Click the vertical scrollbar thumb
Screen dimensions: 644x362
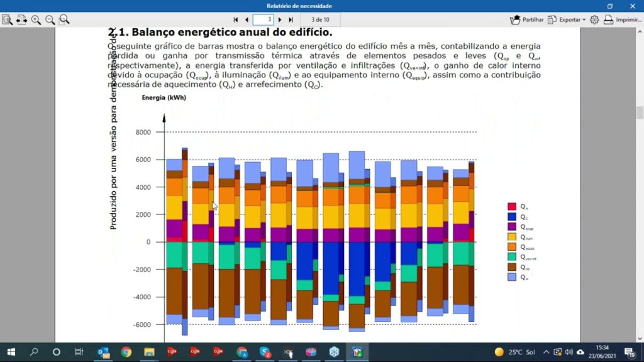(x=640, y=112)
